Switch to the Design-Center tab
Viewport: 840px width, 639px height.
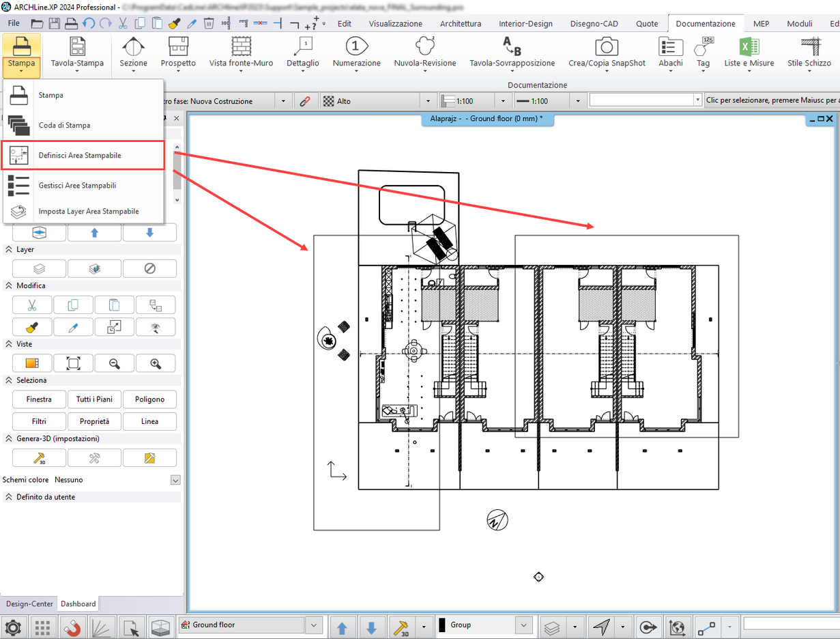(x=29, y=604)
